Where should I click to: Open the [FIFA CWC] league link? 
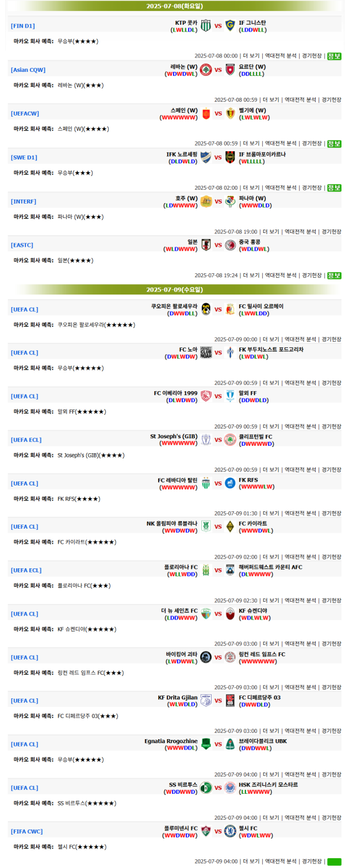26,832
